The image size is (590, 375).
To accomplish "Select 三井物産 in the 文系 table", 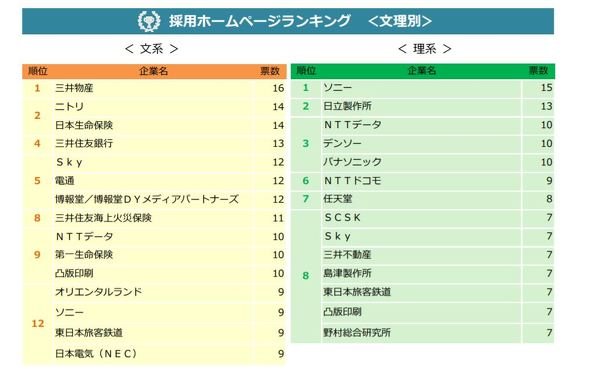I will click(x=74, y=88).
